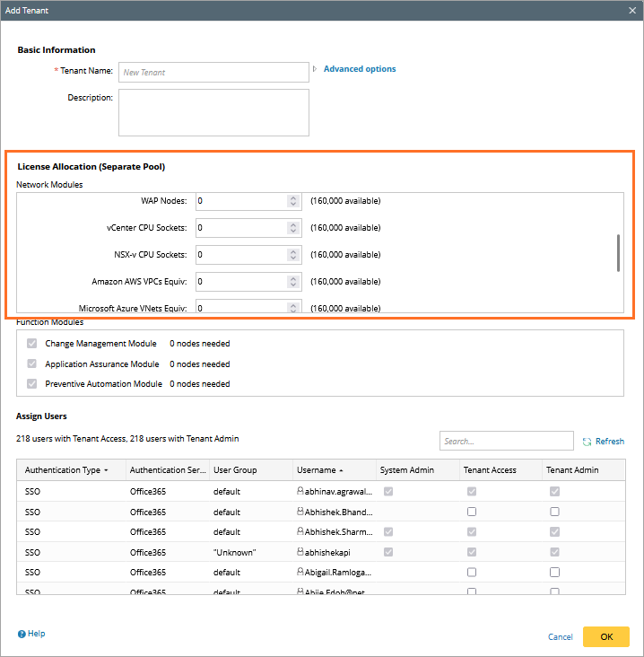
Task: Sort by the Username column header
Action: [318, 470]
